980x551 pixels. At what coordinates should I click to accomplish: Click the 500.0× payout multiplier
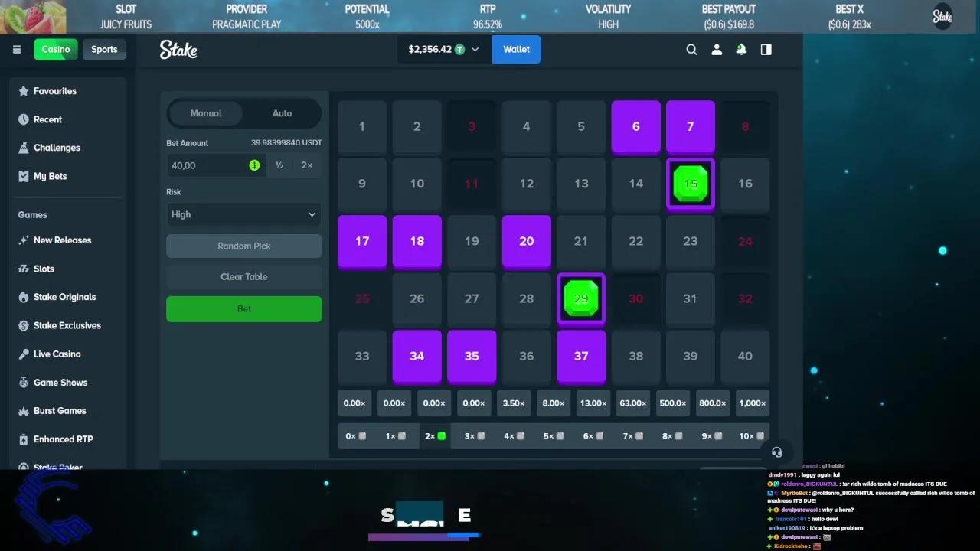pyautogui.click(x=672, y=403)
